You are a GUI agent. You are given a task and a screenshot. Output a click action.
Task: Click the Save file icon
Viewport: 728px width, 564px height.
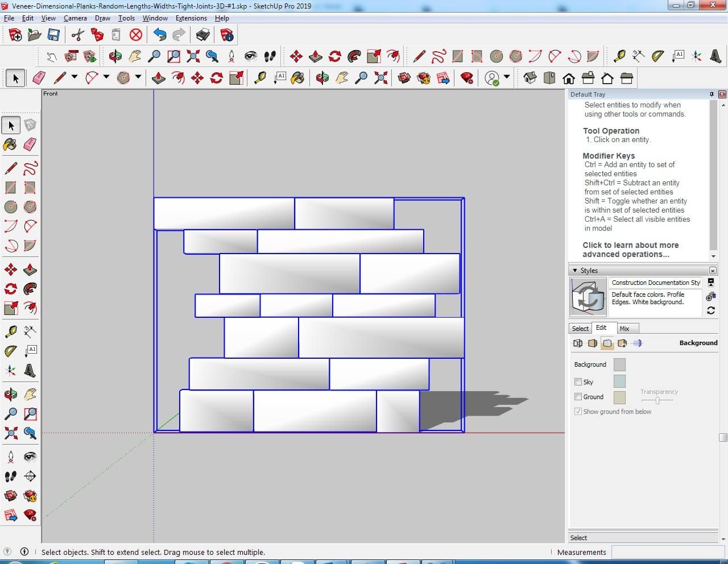53,35
